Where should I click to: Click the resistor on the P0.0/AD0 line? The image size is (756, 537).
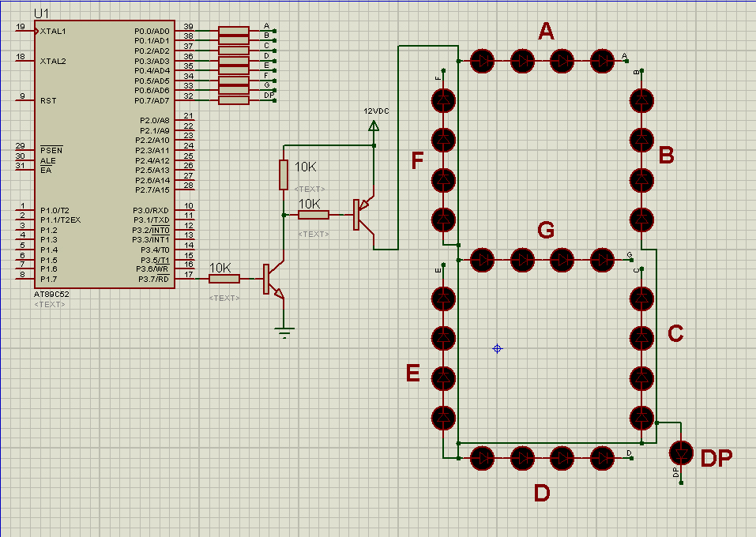233,32
